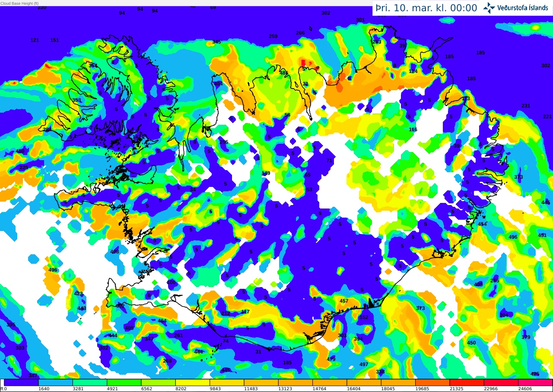Click the map value 151
Image resolution: width=553 pixels, height=392 pixels.
[54, 40]
